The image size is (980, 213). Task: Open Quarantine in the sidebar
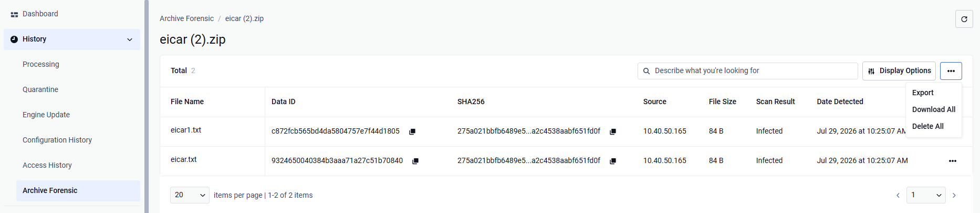tap(40, 89)
